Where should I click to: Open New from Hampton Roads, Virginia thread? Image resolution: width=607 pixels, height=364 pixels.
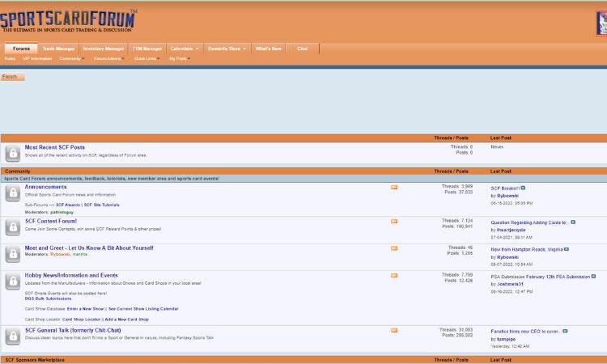[x=527, y=250]
